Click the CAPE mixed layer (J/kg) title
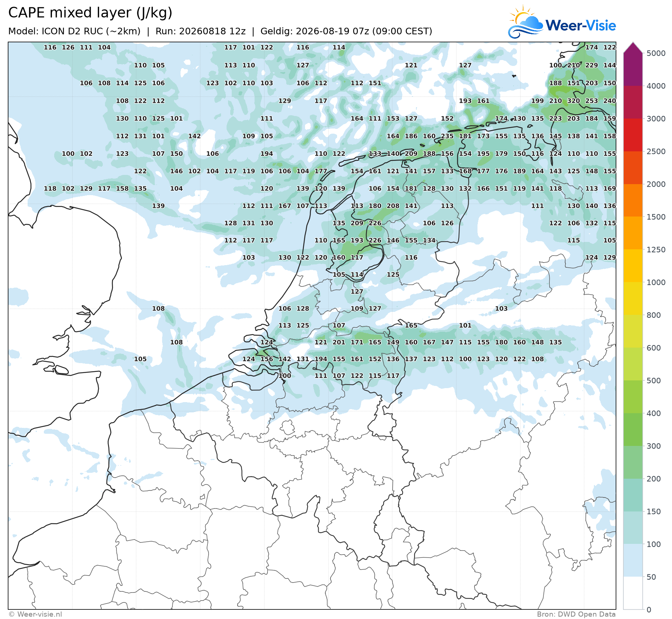The height and width of the screenshot is (619, 672). click(90, 13)
